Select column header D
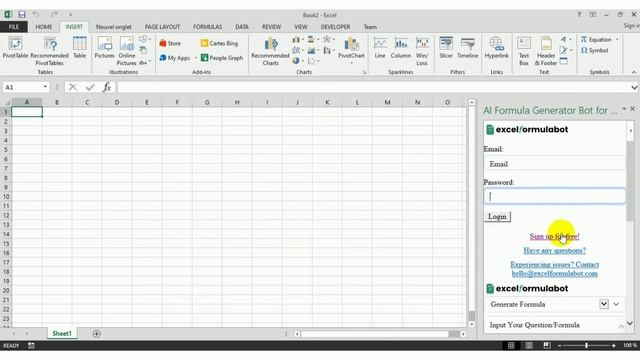Viewport: 640px width, 360px height. pyautogui.click(x=117, y=102)
